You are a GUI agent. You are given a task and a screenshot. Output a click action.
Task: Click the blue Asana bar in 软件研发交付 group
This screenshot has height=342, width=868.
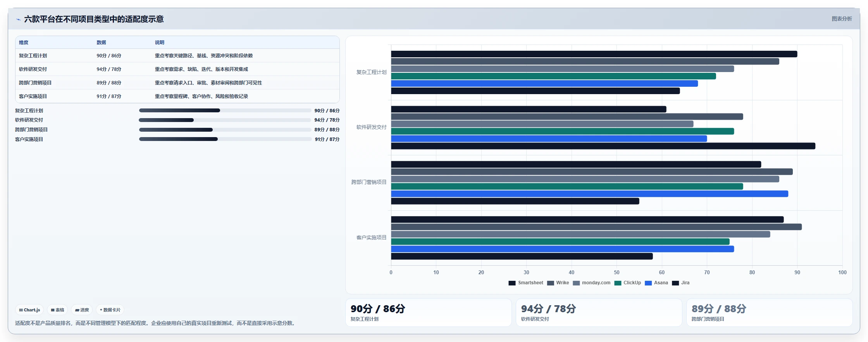pos(549,139)
